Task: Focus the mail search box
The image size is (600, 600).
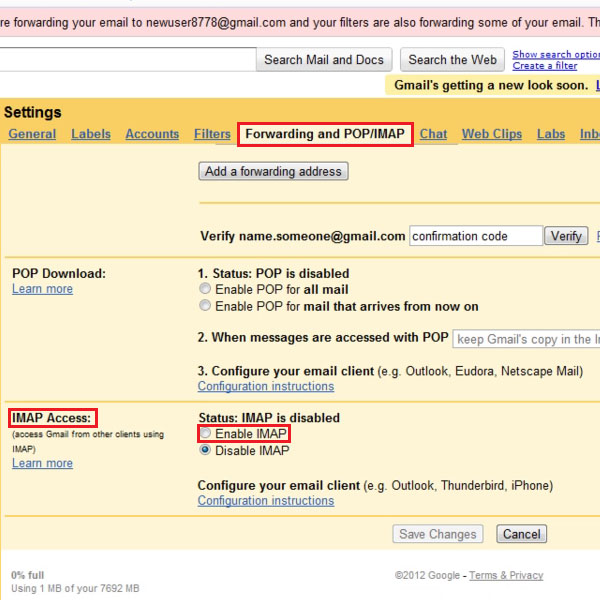Action: click(127, 60)
